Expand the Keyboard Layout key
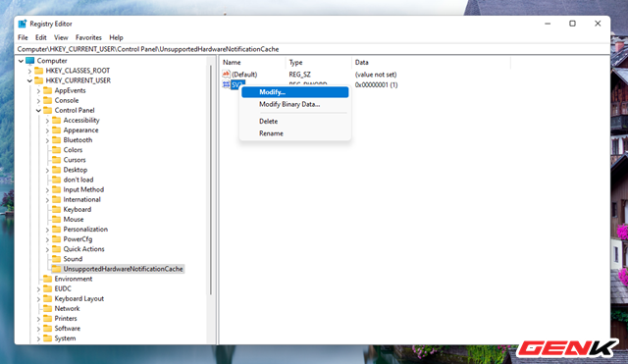Image resolution: width=628 pixels, height=364 pixels. (38, 299)
